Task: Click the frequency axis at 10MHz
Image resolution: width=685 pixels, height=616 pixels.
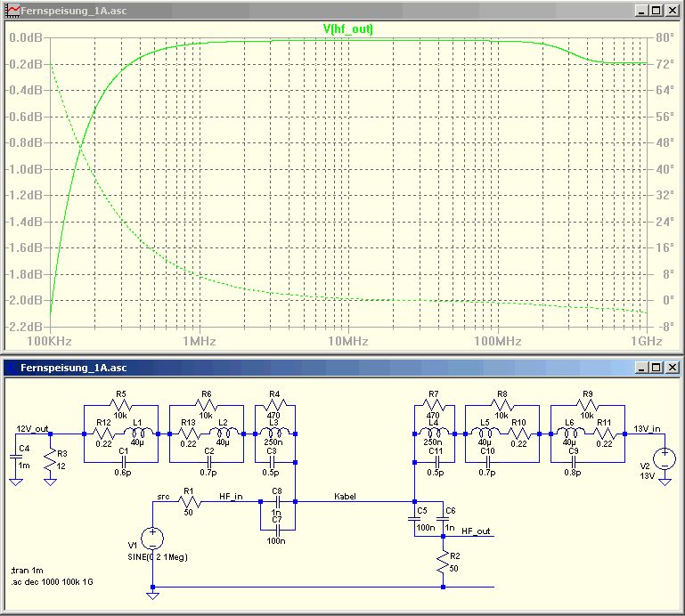Action: (x=347, y=342)
